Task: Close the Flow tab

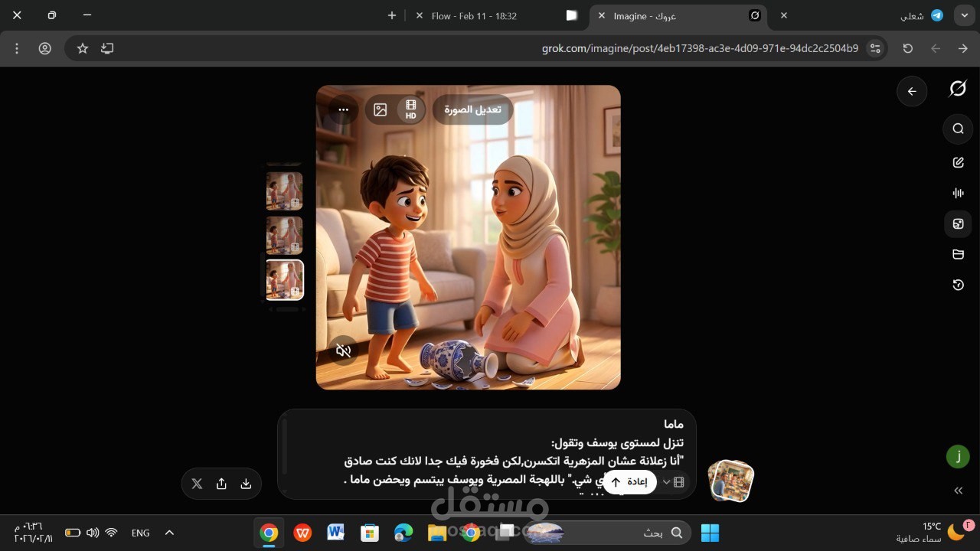Action: [x=419, y=15]
